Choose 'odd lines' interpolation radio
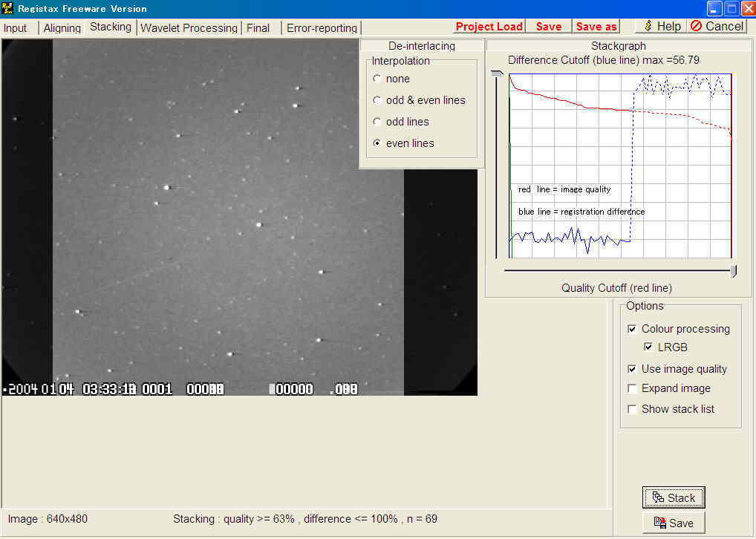This screenshot has width=756, height=539. [377, 122]
